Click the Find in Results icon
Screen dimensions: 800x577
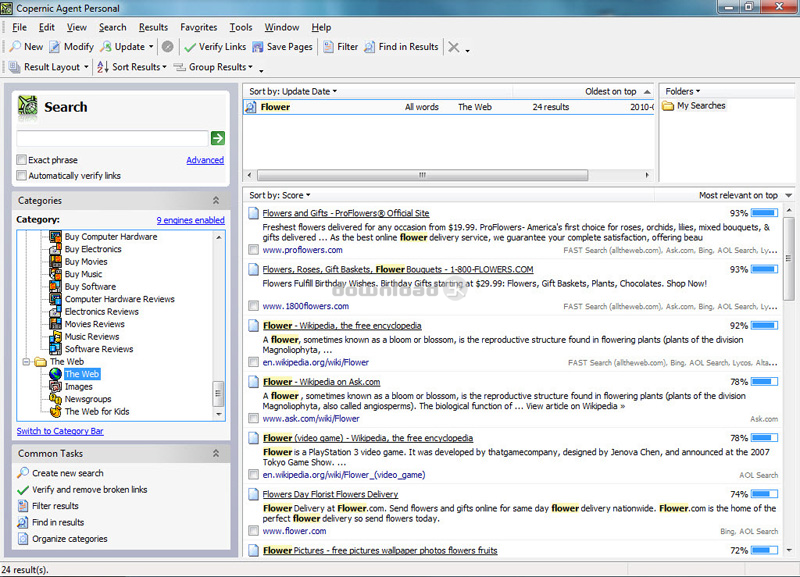(x=369, y=47)
